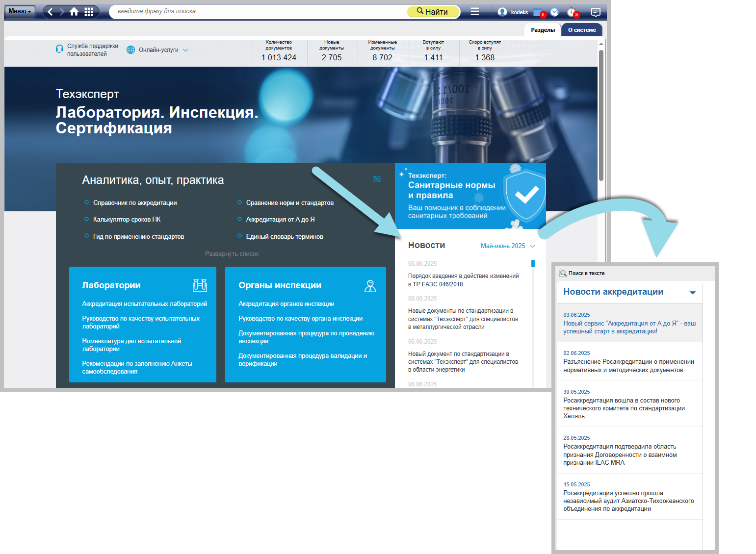
Task: Click the Количество документов 1 013 424 counter
Action: click(x=279, y=51)
